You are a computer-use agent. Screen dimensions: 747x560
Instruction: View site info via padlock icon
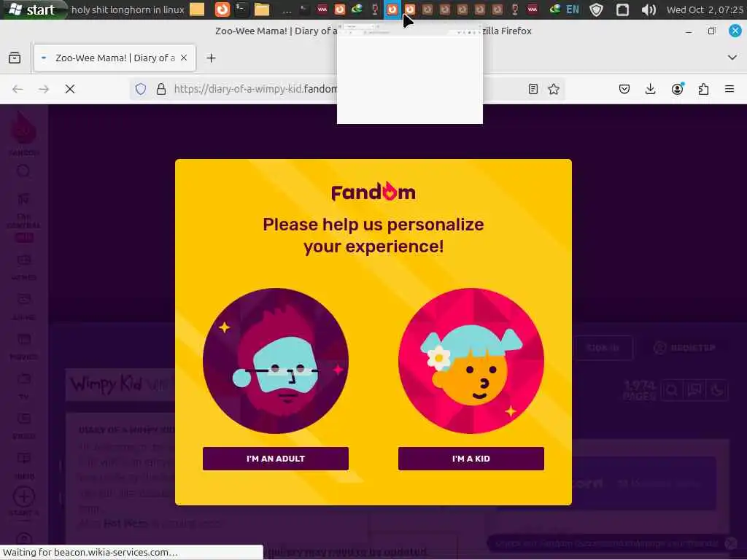[x=161, y=89]
